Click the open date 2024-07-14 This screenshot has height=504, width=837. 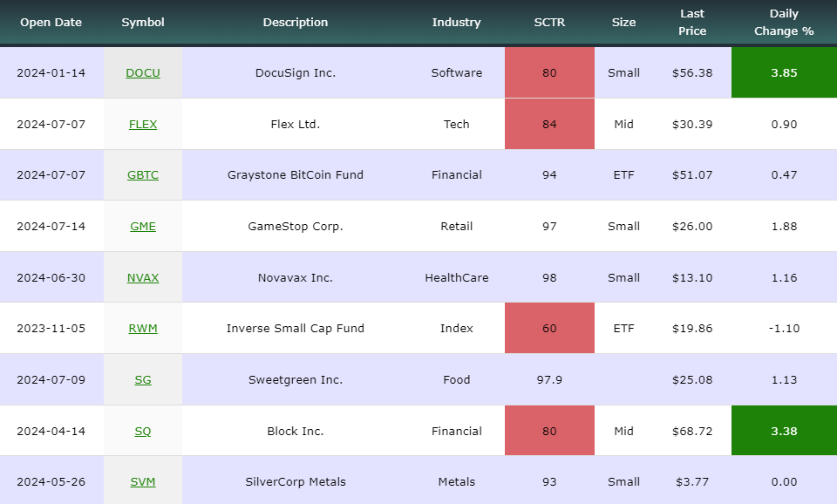pos(51,227)
